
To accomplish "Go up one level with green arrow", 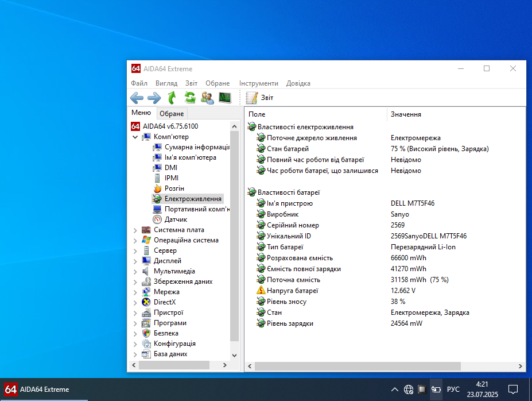I will click(172, 98).
